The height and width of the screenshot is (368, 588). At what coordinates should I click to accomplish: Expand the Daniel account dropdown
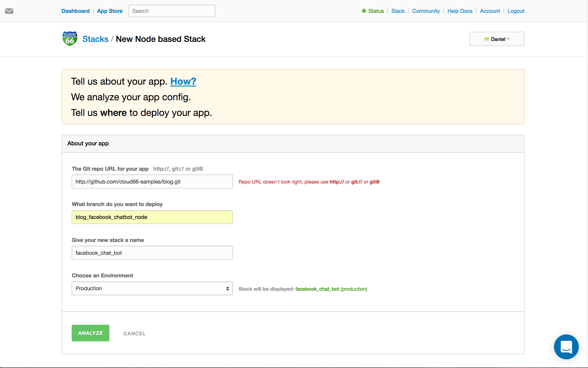coord(497,39)
